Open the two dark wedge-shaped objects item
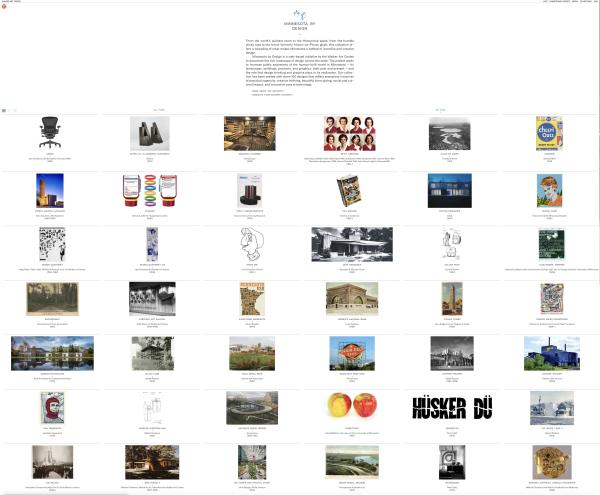 coord(150,134)
